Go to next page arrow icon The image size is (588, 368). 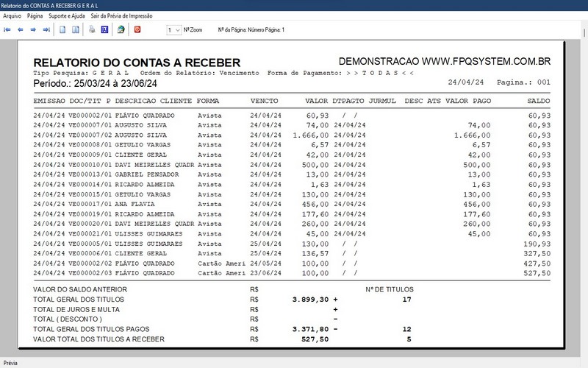pyautogui.click(x=33, y=29)
